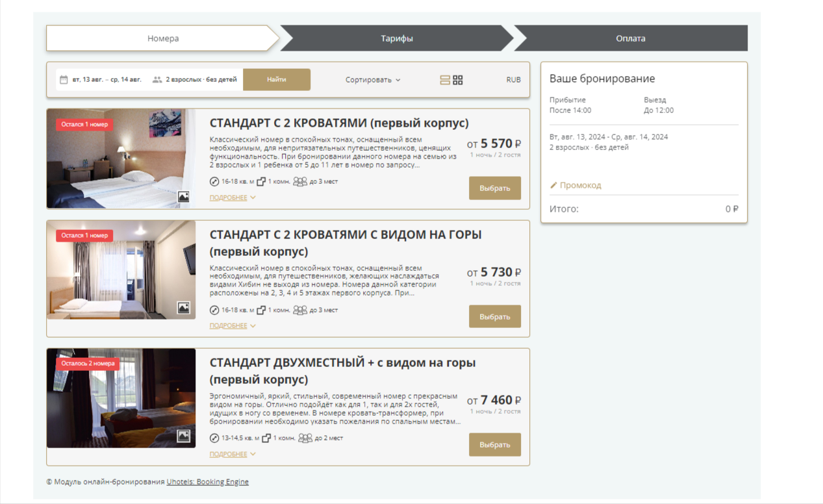
Task: Open photo gallery icon on first room image
Action: click(x=184, y=197)
